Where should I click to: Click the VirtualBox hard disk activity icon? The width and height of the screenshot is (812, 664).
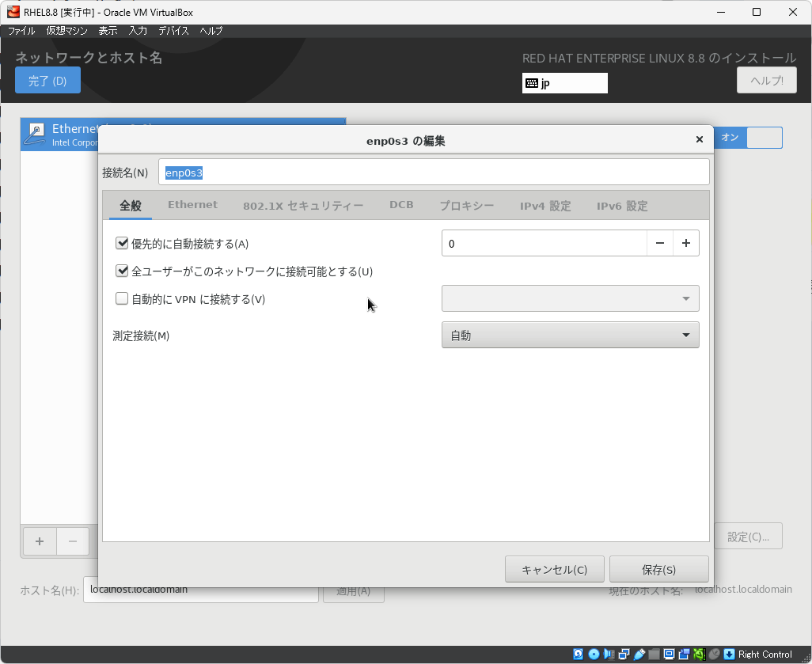(579, 655)
